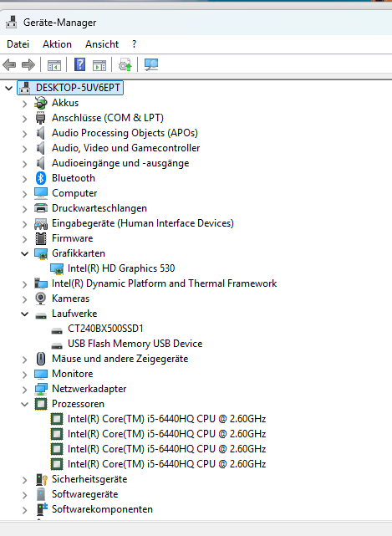Click the Netzwerkadapter network icon
392x536 pixels.
click(41, 389)
